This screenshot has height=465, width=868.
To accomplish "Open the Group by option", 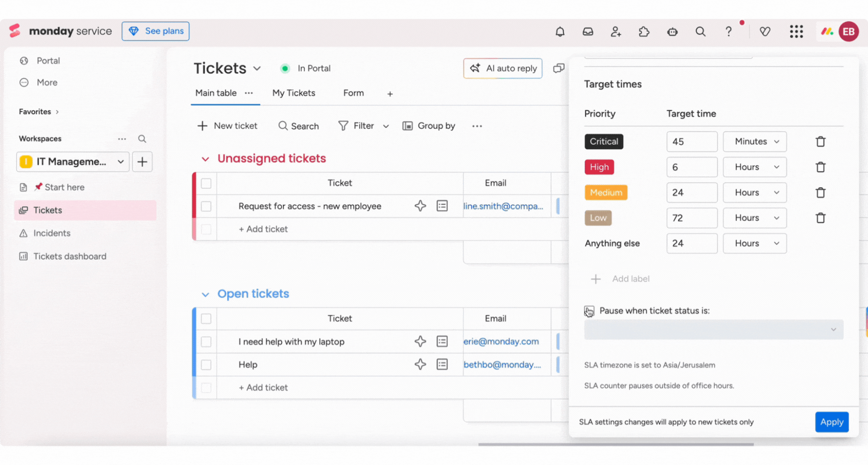I will pos(429,126).
